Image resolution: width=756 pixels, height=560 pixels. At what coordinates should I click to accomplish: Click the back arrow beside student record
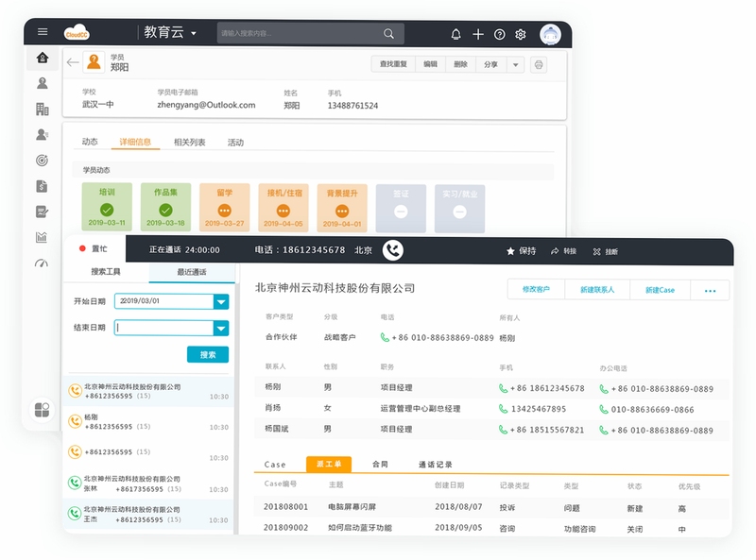(x=73, y=62)
